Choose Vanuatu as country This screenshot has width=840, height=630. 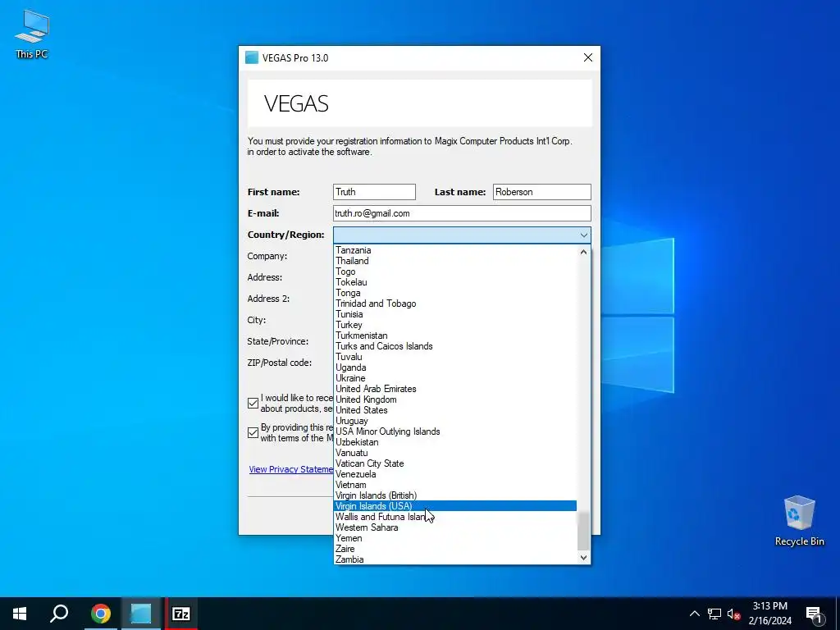tap(455, 453)
